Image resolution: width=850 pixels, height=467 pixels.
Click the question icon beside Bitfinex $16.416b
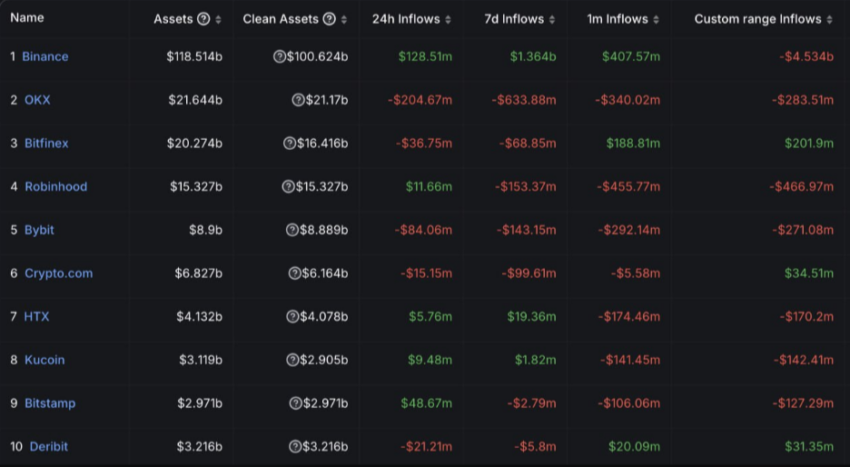click(x=290, y=143)
